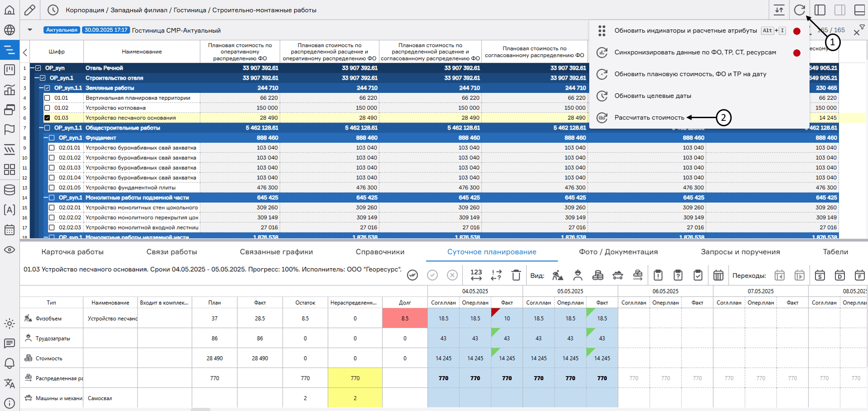Click the red Долг cell showing 8.5
The image size is (868, 411).
(x=405, y=318)
